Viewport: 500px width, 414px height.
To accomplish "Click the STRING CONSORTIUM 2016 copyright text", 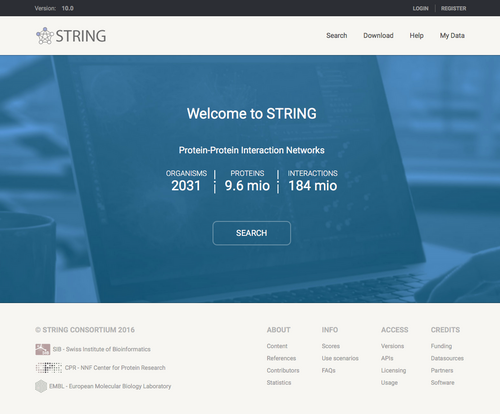I will click(85, 330).
